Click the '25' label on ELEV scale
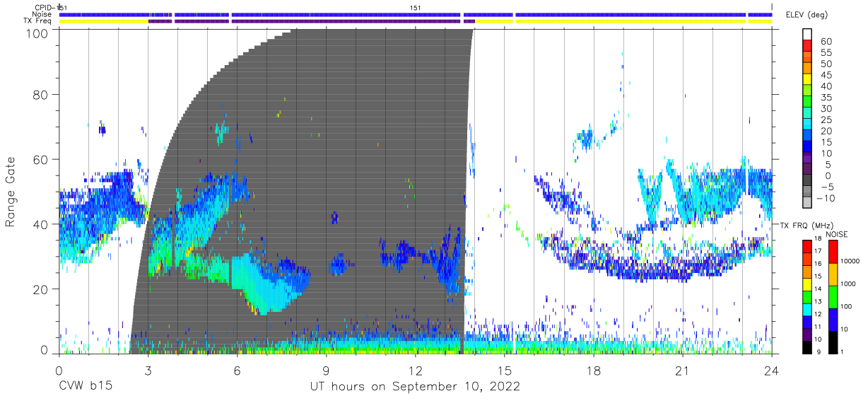 click(x=826, y=120)
